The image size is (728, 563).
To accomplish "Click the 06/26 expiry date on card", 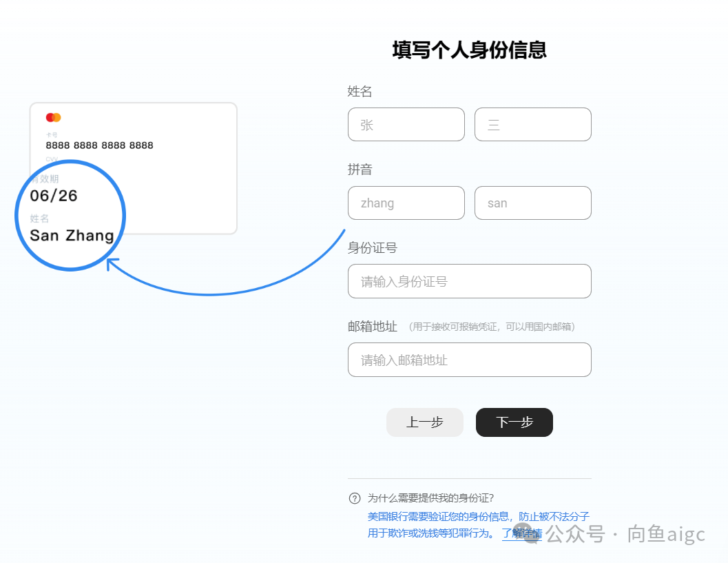I will pyautogui.click(x=54, y=196).
